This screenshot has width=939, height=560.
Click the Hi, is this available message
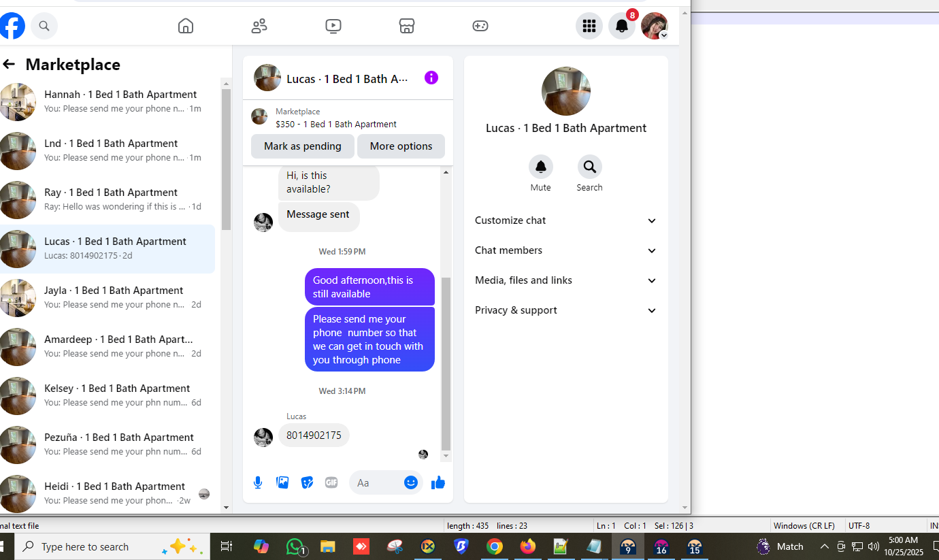point(329,182)
